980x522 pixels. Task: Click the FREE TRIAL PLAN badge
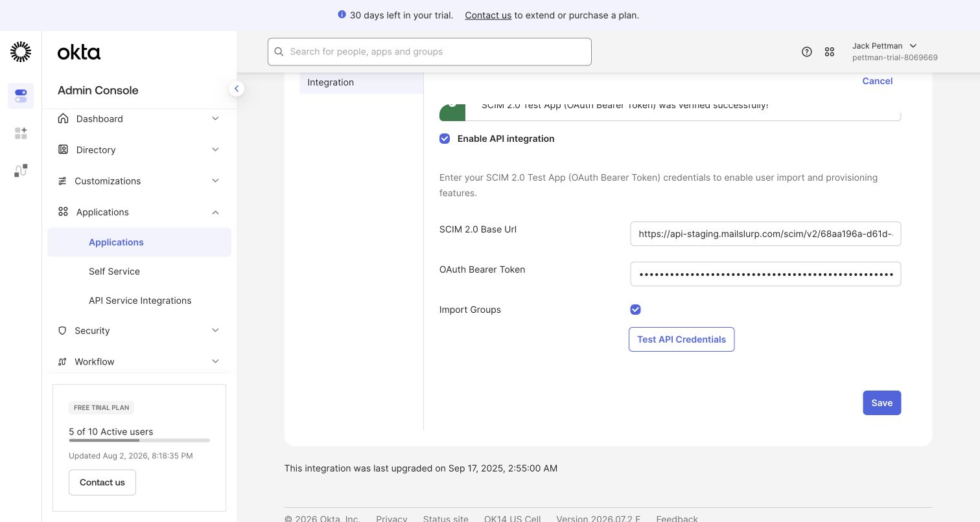[101, 408]
